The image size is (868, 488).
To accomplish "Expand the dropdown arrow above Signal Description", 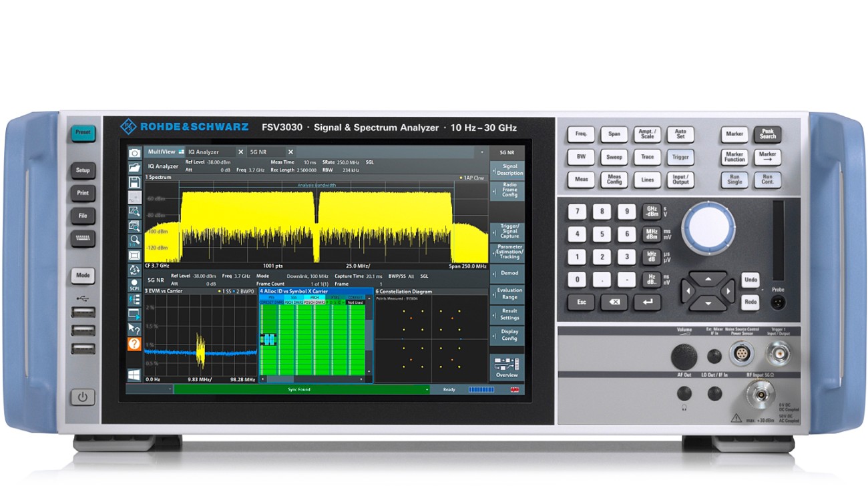I will (481, 152).
